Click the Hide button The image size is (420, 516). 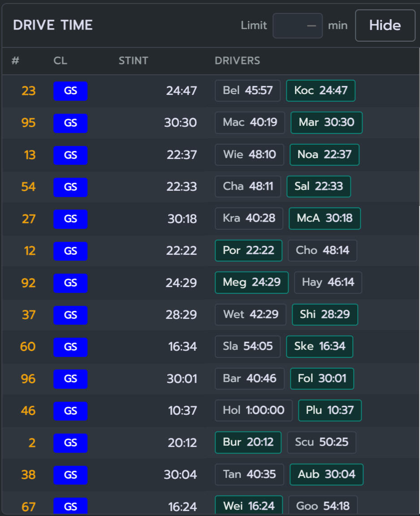click(x=385, y=26)
